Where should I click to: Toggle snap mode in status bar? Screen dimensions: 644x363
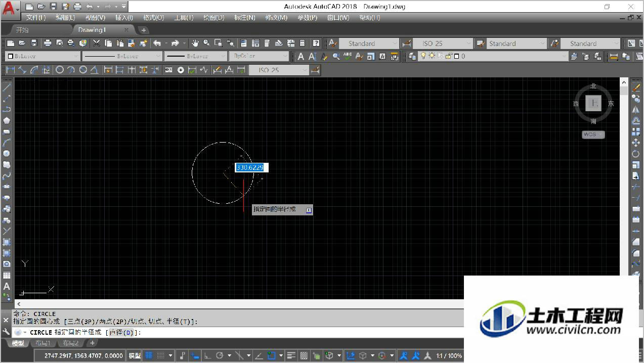point(161,355)
